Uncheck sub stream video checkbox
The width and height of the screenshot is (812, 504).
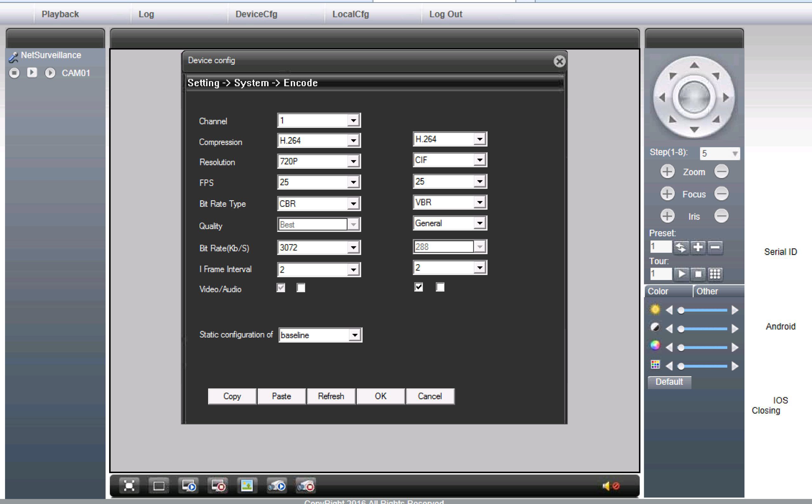click(x=419, y=287)
